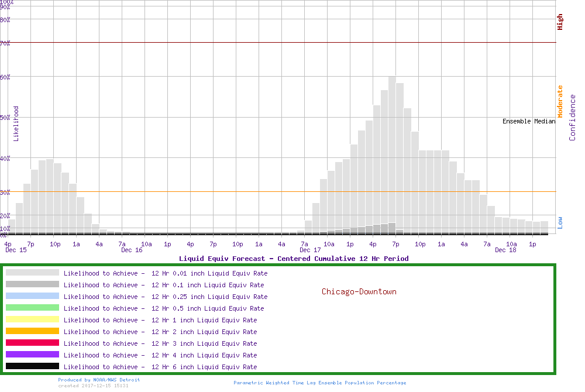Click the light gray 0.01 inch legend swatch
585x392 pixels.
coord(32,273)
